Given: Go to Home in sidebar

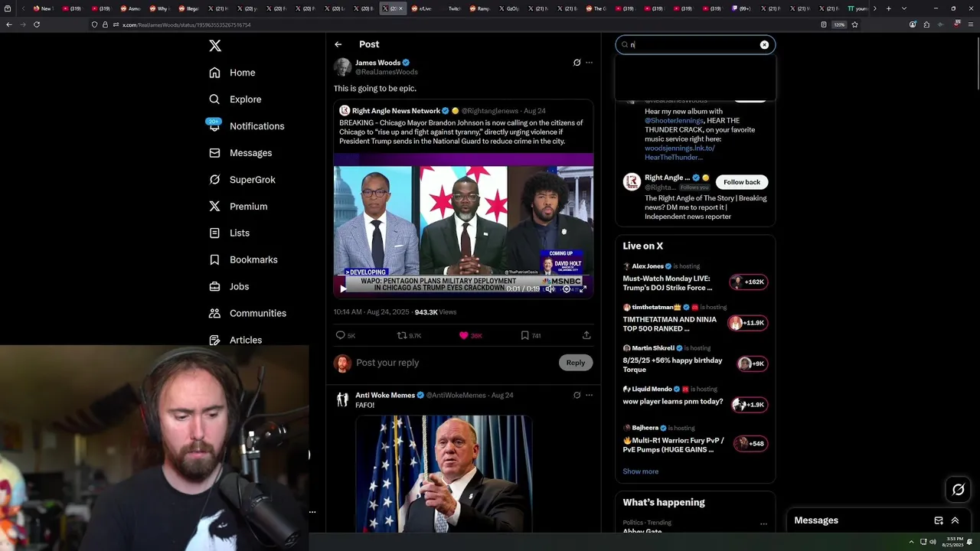Looking at the screenshot, I should click(232, 73).
